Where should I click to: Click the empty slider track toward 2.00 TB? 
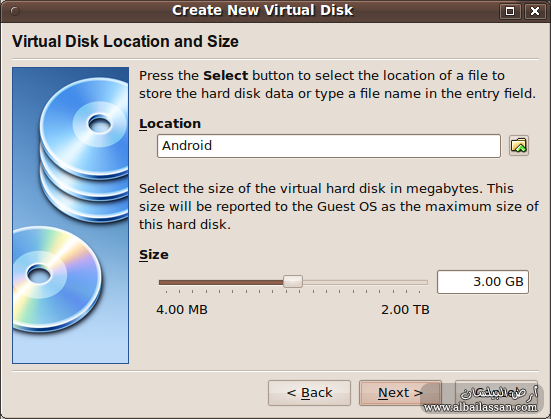tap(365, 282)
